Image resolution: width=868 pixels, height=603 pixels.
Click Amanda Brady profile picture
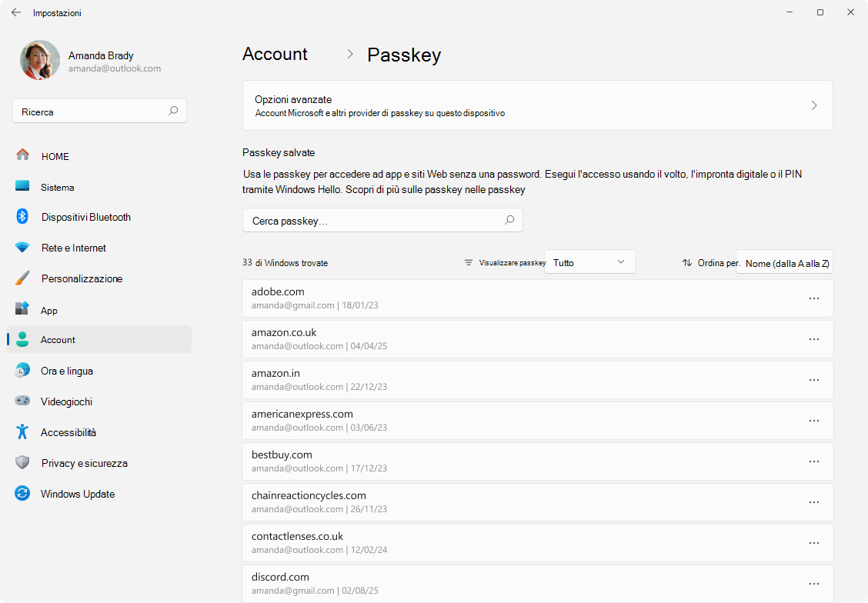(x=40, y=60)
